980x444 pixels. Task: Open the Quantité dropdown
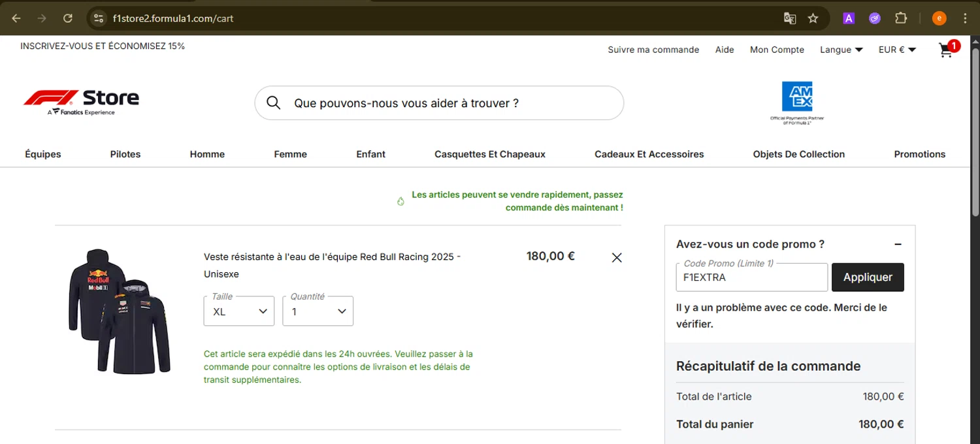click(x=318, y=311)
